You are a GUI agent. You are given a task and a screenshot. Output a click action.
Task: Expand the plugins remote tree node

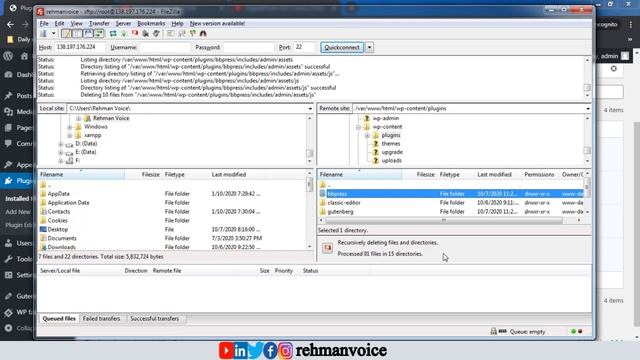click(367, 136)
